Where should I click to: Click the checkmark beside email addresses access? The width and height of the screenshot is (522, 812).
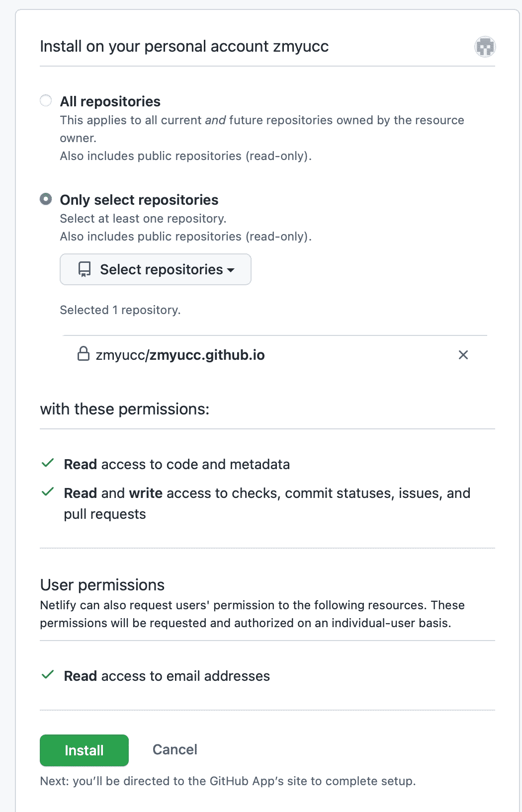point(48,675)
